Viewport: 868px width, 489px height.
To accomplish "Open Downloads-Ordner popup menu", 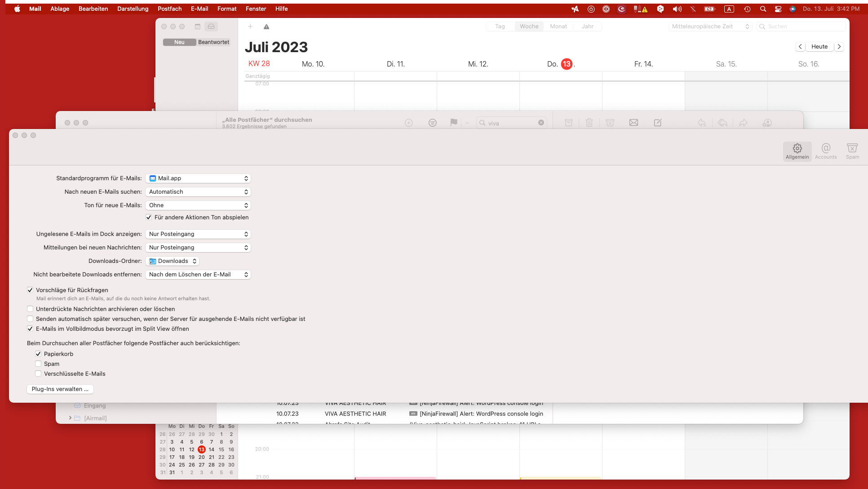I will tap(173, 261).
